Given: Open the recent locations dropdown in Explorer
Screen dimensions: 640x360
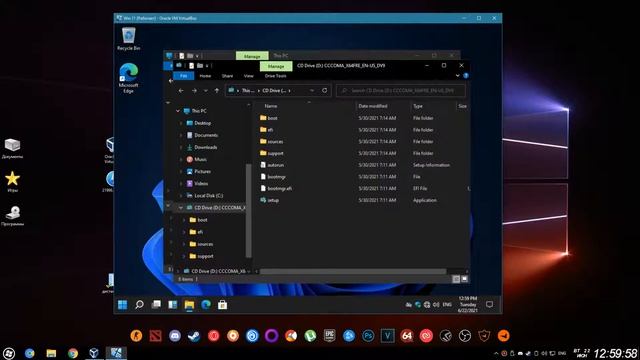Looking at the screenshot, I should [x=206, y=91].
